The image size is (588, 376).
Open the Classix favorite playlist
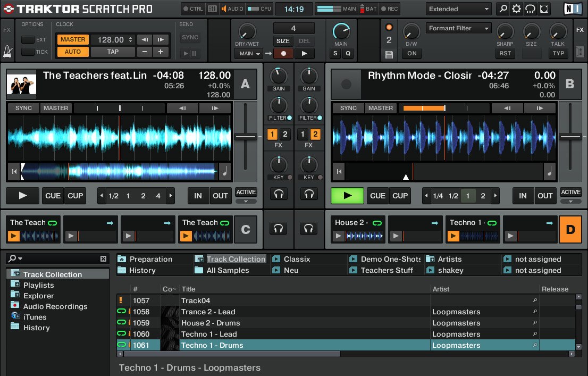tap(297, 260)
